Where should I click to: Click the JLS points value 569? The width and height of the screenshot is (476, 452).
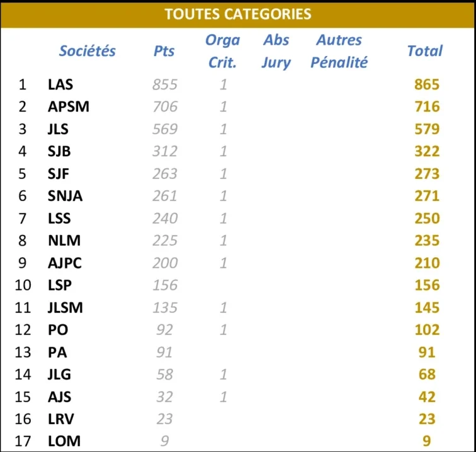point(165,129)
